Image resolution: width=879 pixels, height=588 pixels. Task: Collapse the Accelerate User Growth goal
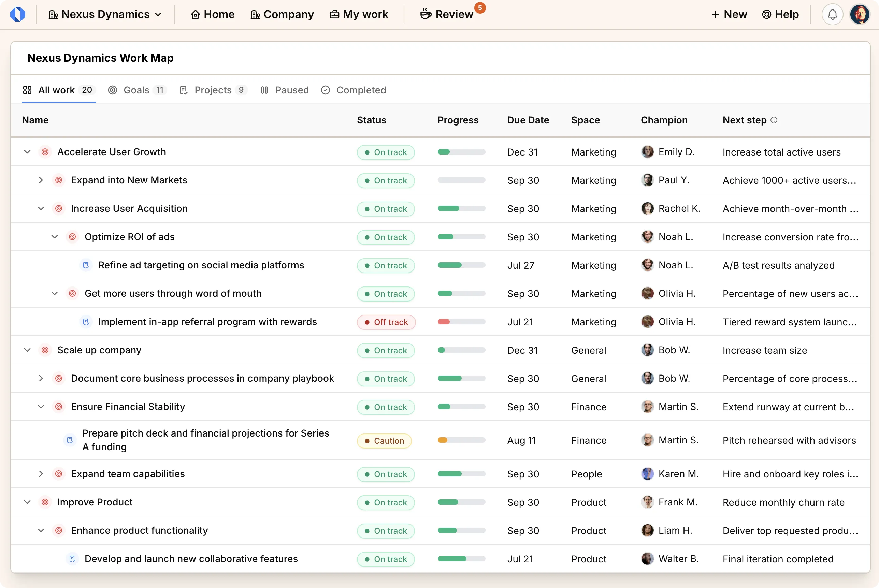point(27,152)
